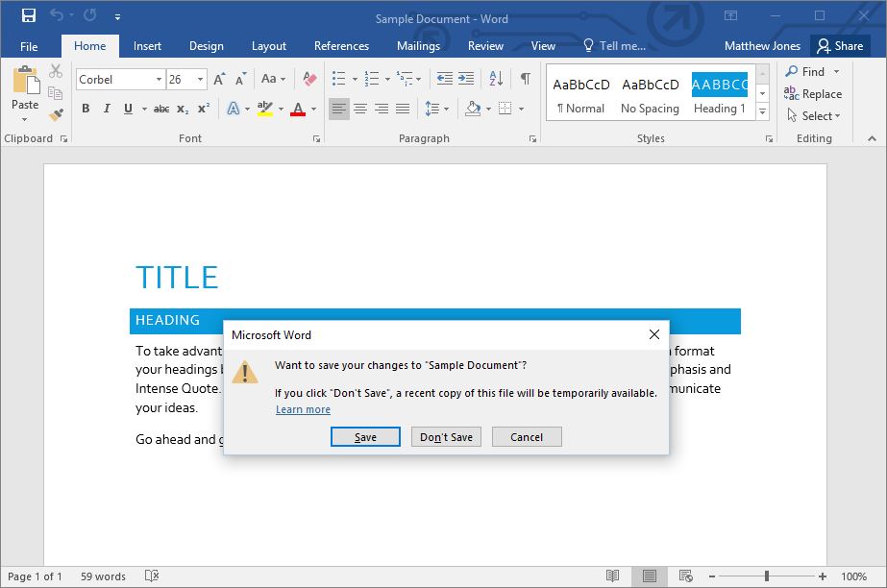887x588 pixels.
Task: Increase font size with grow font icon
Action: coord(219,79)
